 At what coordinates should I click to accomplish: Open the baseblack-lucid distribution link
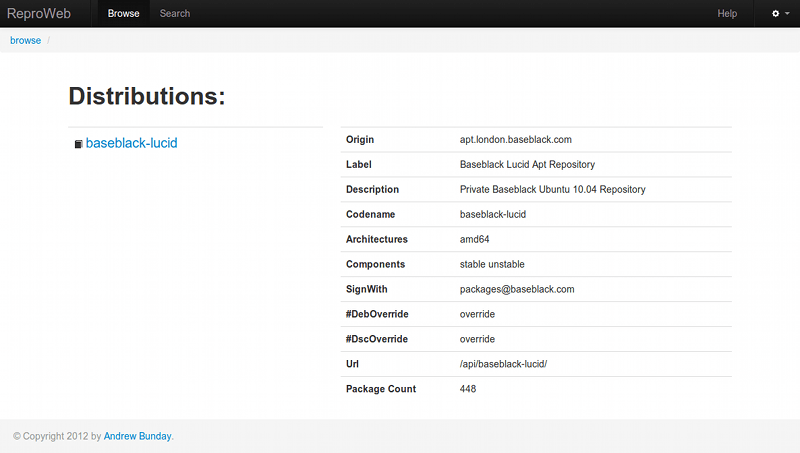(131, 143)
